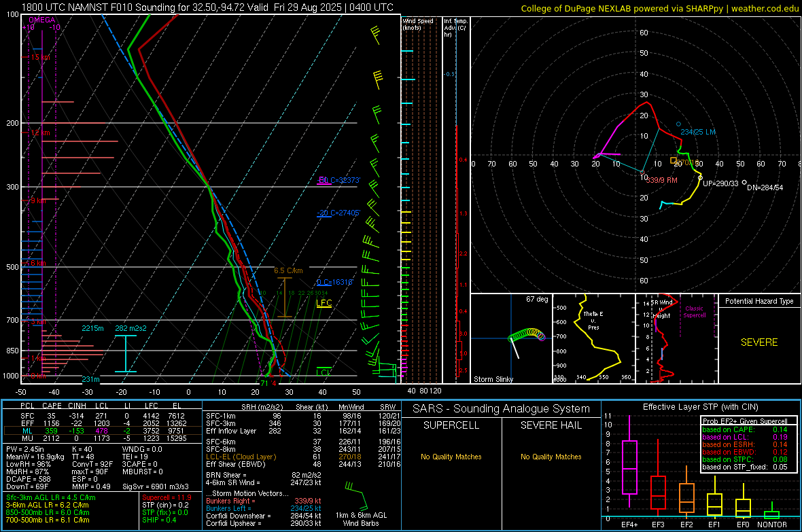The height and width of the screenshot is (532, 802).
Task: Click the 'SHIP = 0.4' value
Action: [x=159, y=520]
